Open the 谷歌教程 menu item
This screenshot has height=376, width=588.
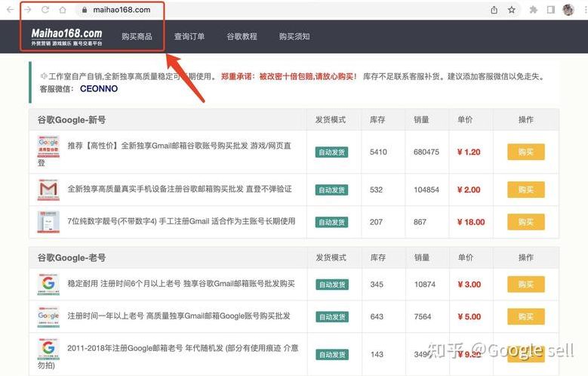pyautogui.click(x=242, y=36)
